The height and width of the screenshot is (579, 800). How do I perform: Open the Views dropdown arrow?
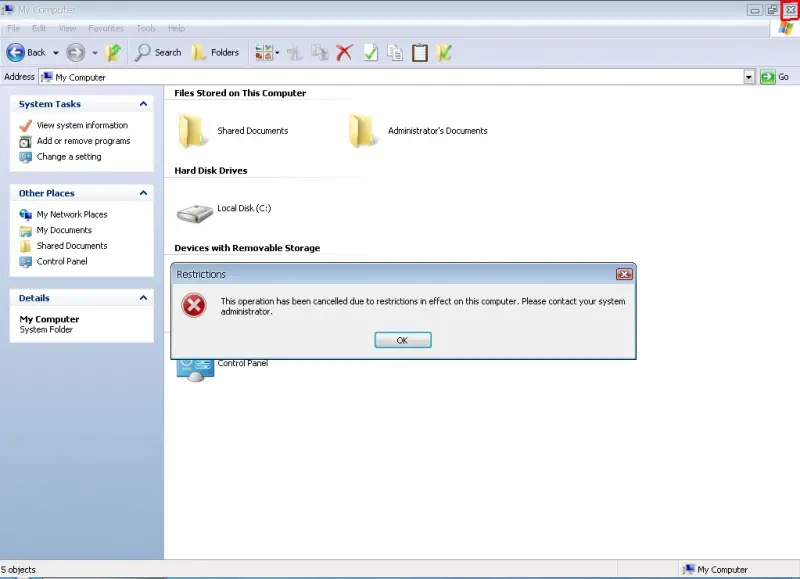point(278,53)
